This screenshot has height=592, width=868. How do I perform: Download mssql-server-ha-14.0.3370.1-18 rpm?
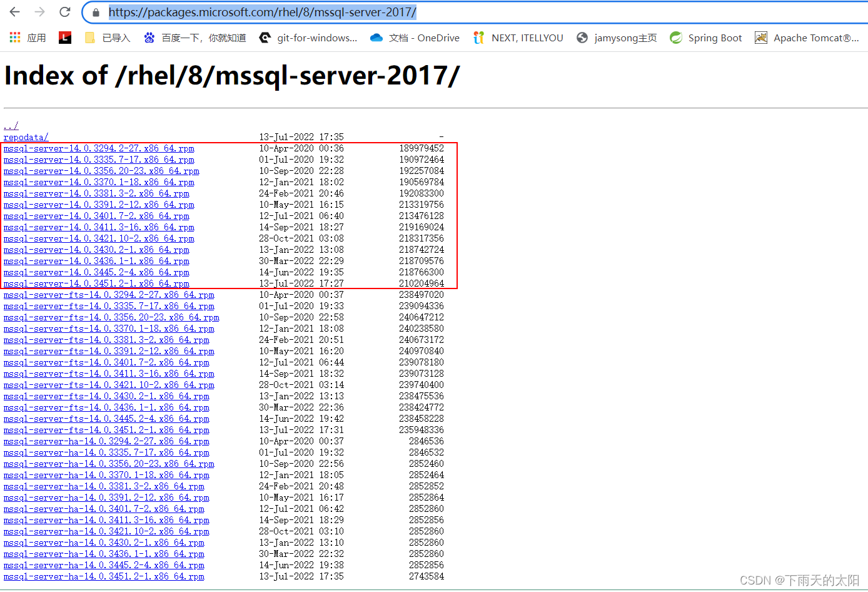pos(106,475)
